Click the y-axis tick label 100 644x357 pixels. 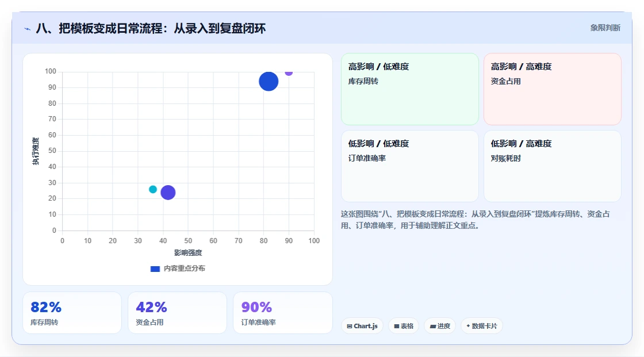point(51,71)
